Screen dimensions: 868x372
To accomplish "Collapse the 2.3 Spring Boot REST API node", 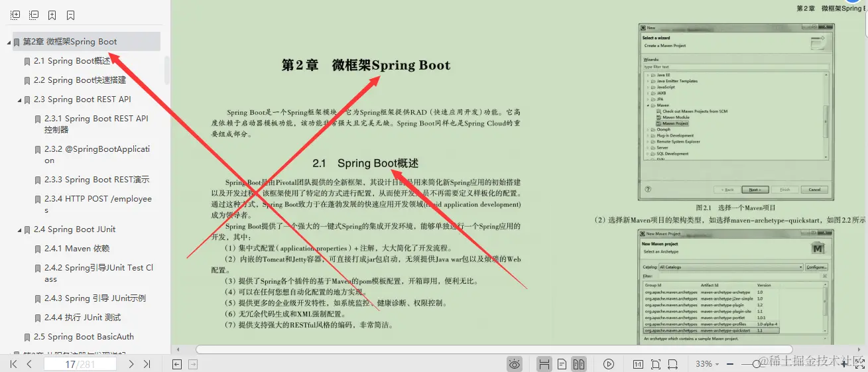I will (20, 100).
